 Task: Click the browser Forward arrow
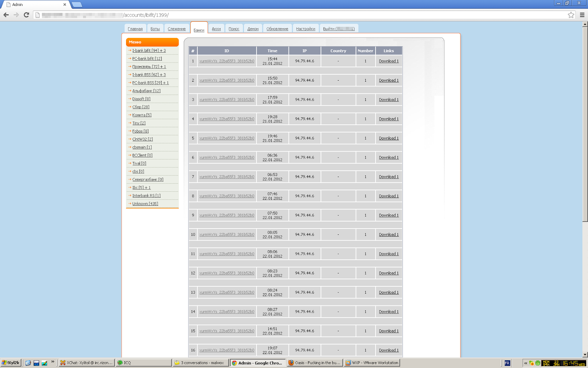16,15
